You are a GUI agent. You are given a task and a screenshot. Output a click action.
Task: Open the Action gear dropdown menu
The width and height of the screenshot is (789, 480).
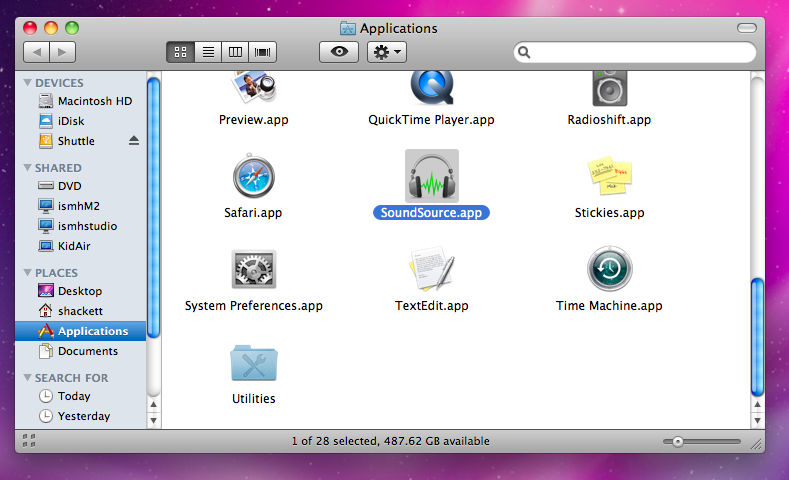[x=387, y=52]
